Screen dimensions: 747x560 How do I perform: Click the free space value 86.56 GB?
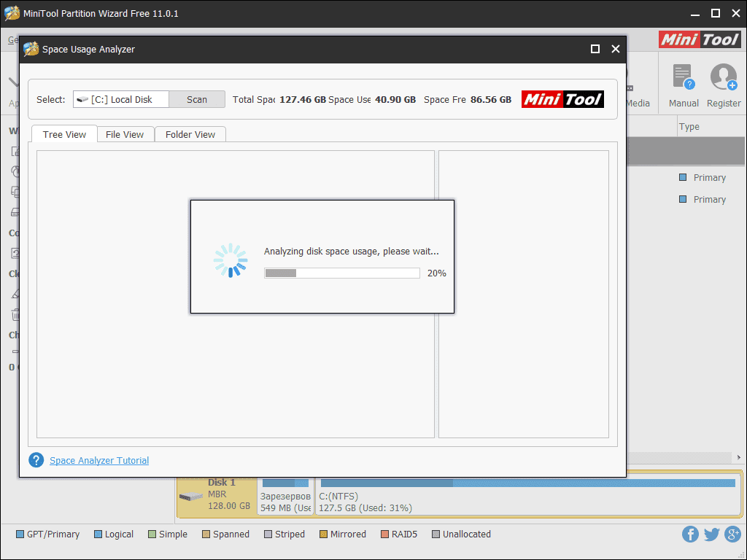point(491,99)
